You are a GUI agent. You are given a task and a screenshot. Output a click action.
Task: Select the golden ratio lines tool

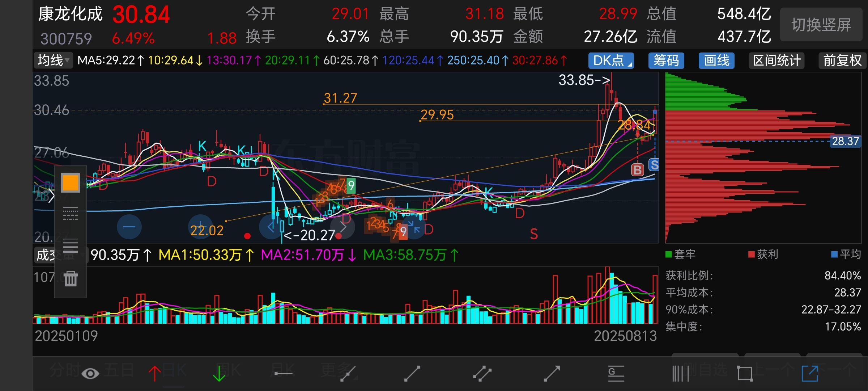[x=616, y=373]
